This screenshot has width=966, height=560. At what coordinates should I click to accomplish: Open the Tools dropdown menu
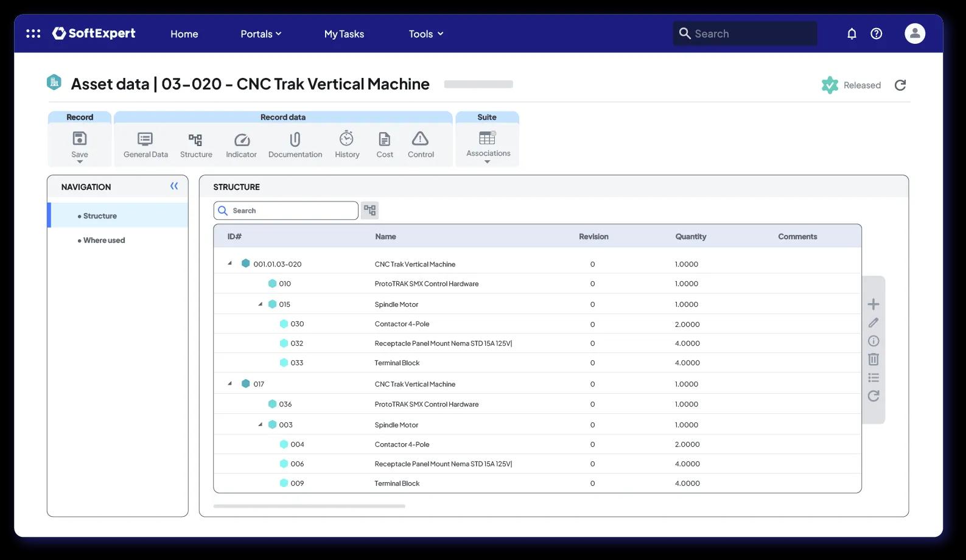(426, 34)
